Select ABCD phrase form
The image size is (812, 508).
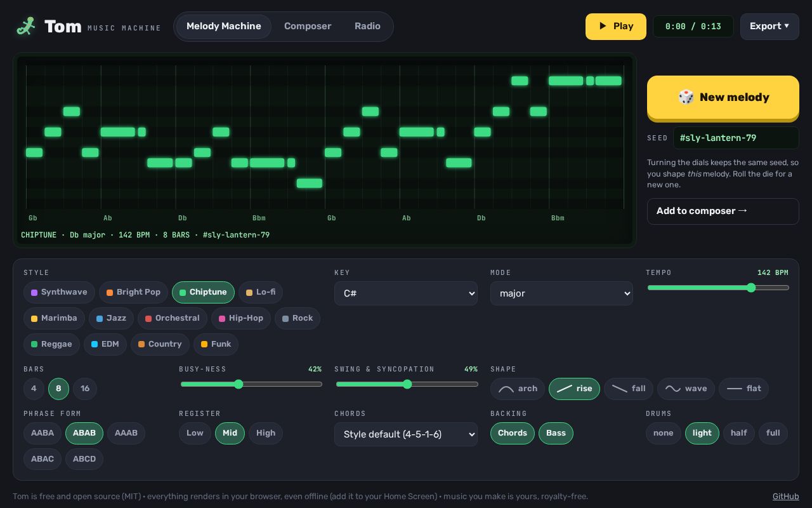pos(84,459)
